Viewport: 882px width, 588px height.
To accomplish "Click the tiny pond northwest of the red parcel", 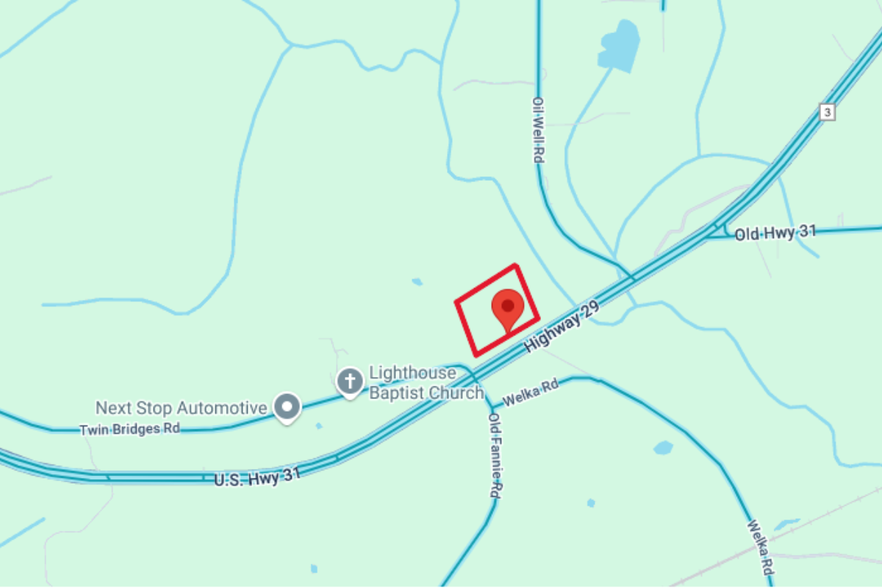I will [417, 282].
